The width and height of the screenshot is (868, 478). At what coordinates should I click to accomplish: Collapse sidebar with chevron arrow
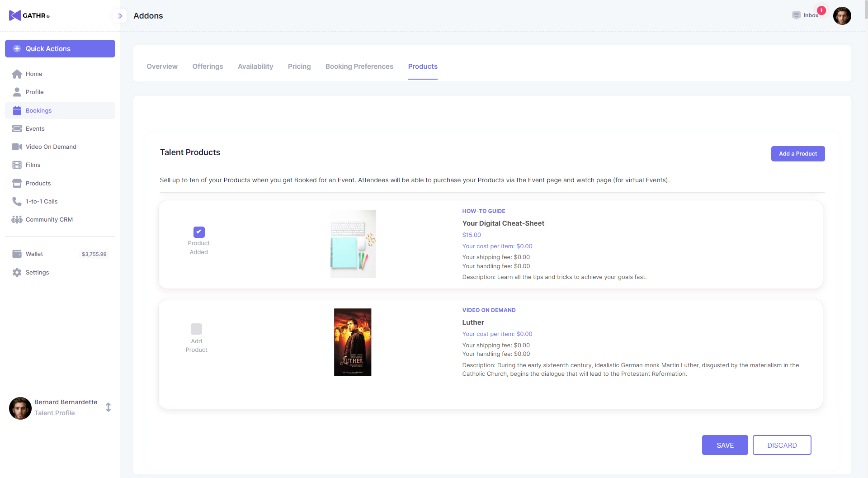click(120, 16)
